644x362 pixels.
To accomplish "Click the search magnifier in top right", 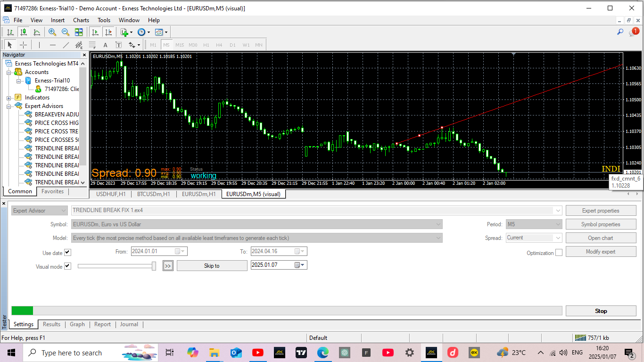I will tap(620, 32).
